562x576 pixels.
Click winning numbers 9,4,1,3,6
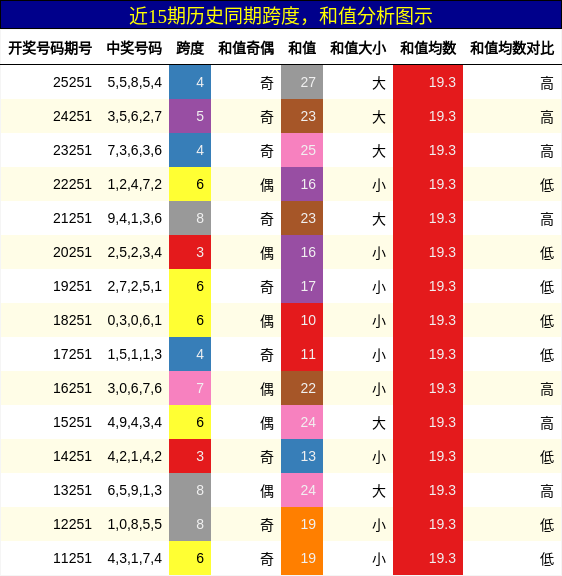point(134,218)
